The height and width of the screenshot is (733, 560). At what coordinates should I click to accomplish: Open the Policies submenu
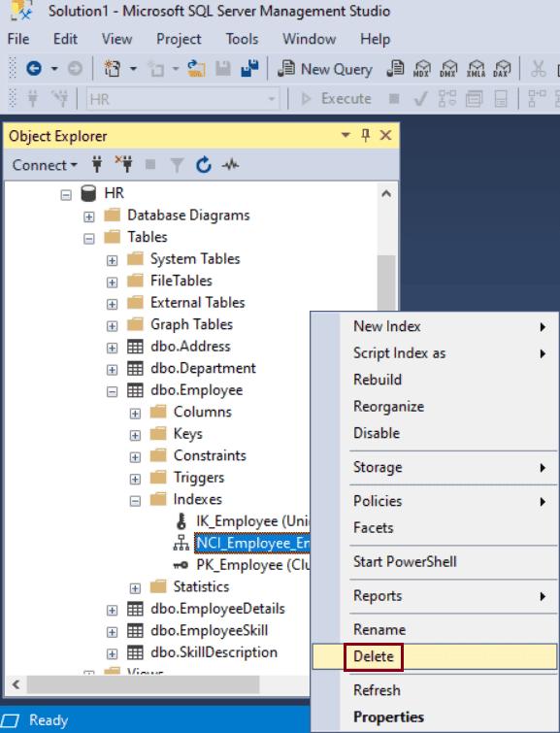pyautogui.click(x=435, y=501)
